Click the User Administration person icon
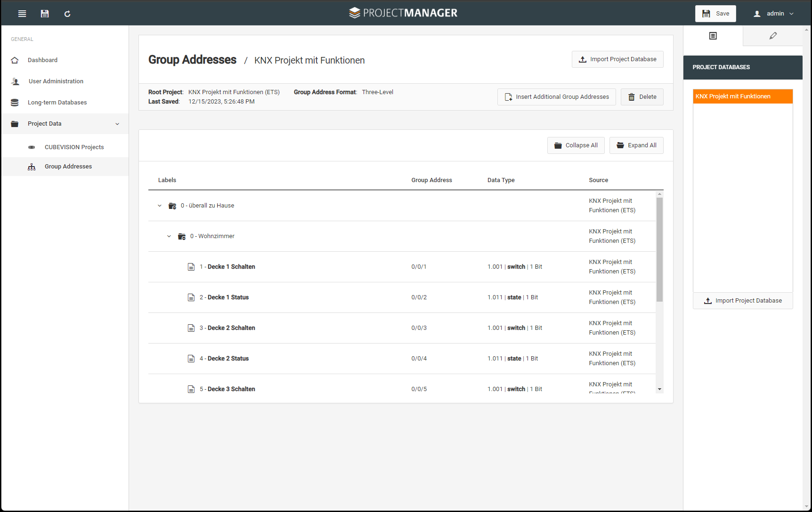812x512 pixels. (x=15, y=81)
